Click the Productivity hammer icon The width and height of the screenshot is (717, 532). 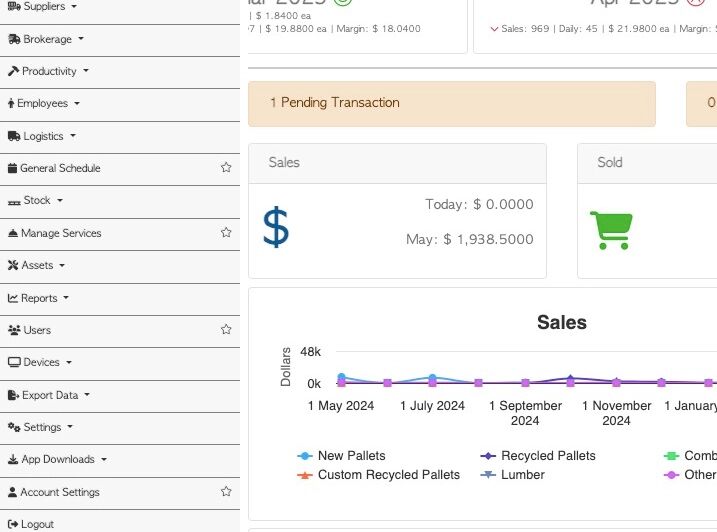tap(14, 71)
